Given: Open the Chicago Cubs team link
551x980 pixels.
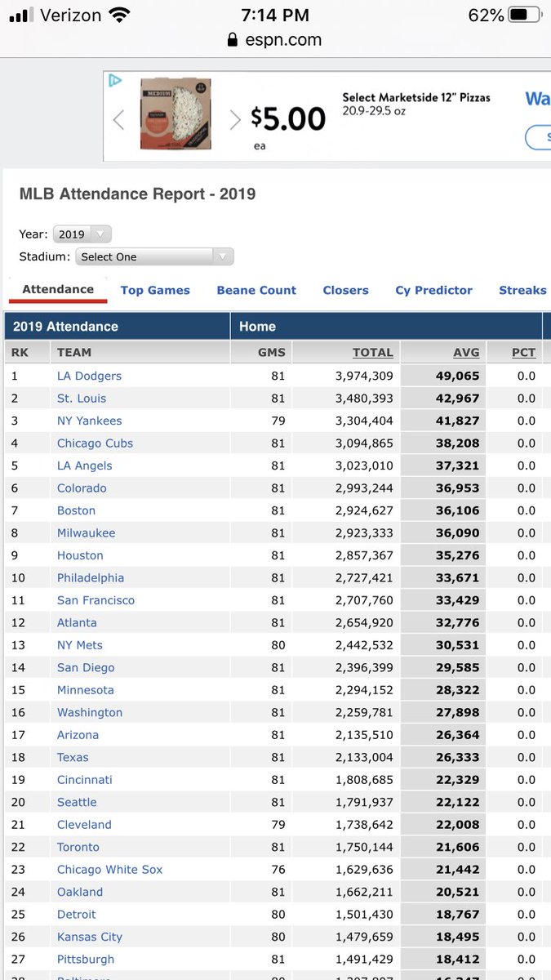Looking at the screenshot, I should (95, 443).
